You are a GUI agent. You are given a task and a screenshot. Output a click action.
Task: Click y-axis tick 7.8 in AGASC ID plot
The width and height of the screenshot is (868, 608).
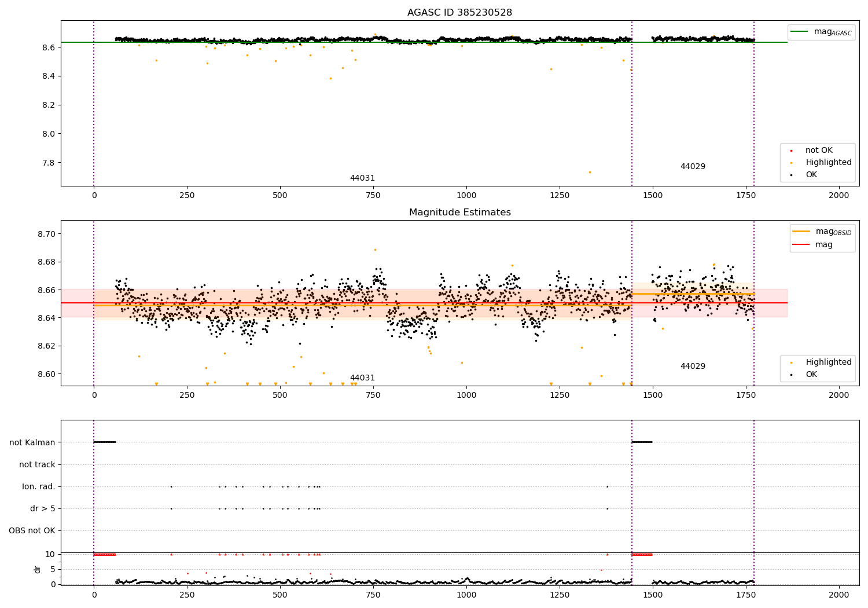tap(49, 163)
